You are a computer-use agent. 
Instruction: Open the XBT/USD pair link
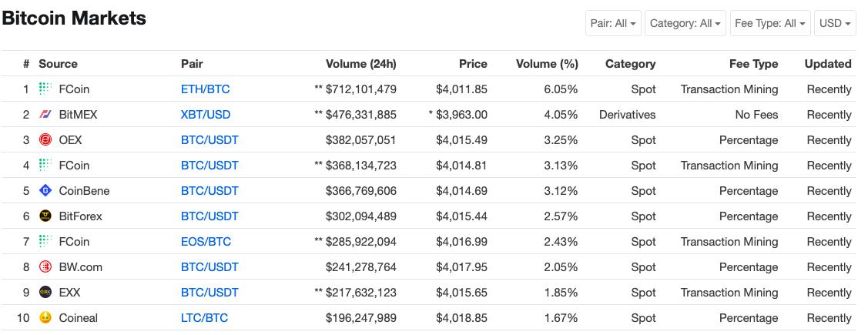[x=205, y=115]
